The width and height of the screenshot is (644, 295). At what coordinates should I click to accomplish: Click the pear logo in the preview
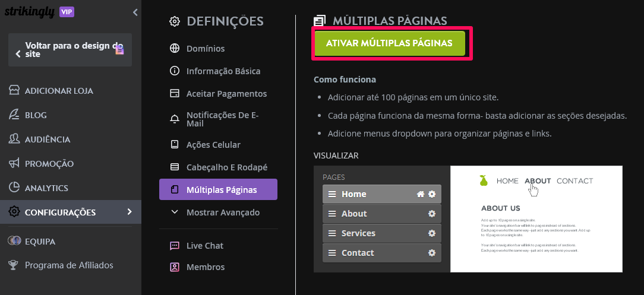click(484, 180)
